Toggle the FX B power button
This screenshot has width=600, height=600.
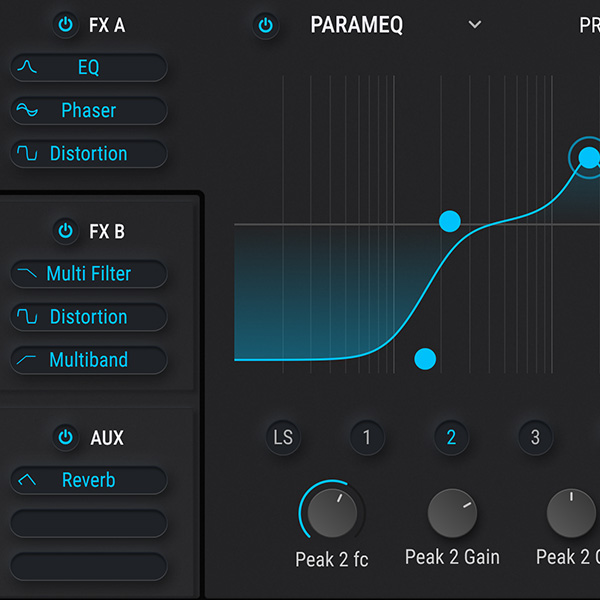coord(66,231)
